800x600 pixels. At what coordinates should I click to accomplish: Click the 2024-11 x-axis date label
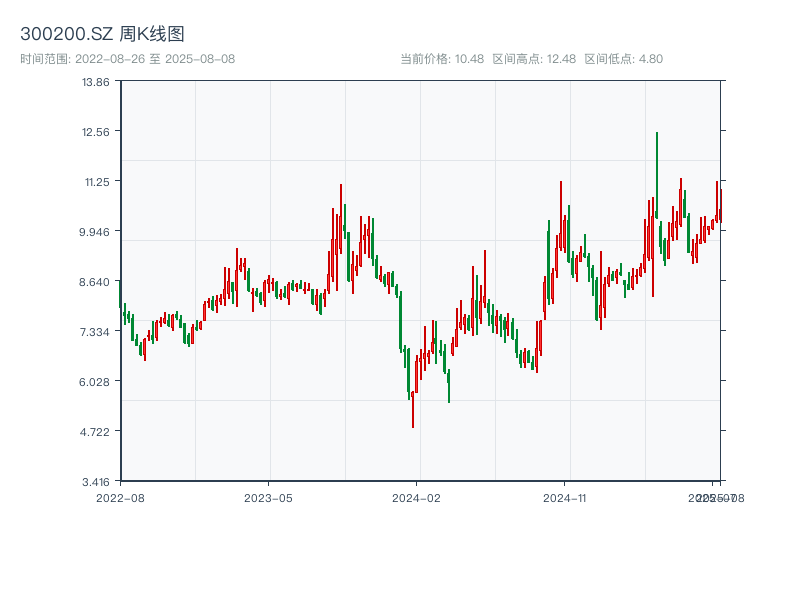tap(565, 497)
